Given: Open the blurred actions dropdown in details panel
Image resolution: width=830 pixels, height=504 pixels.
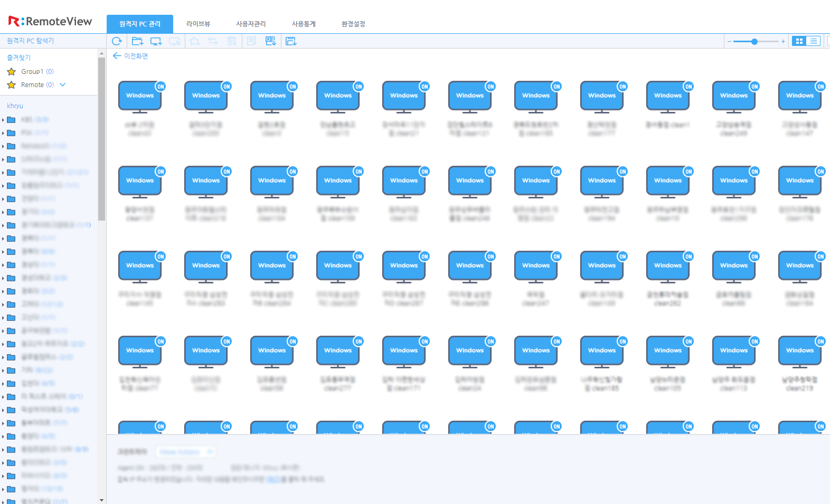Looking at the screenshot, I should [185, 452].
